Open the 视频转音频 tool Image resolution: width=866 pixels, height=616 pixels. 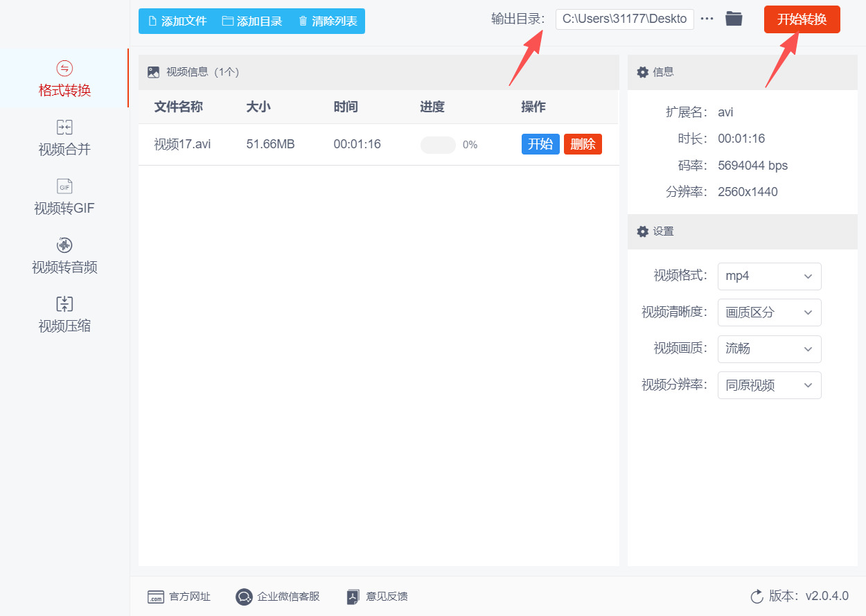pyautogui.click(x=64, y=256)
